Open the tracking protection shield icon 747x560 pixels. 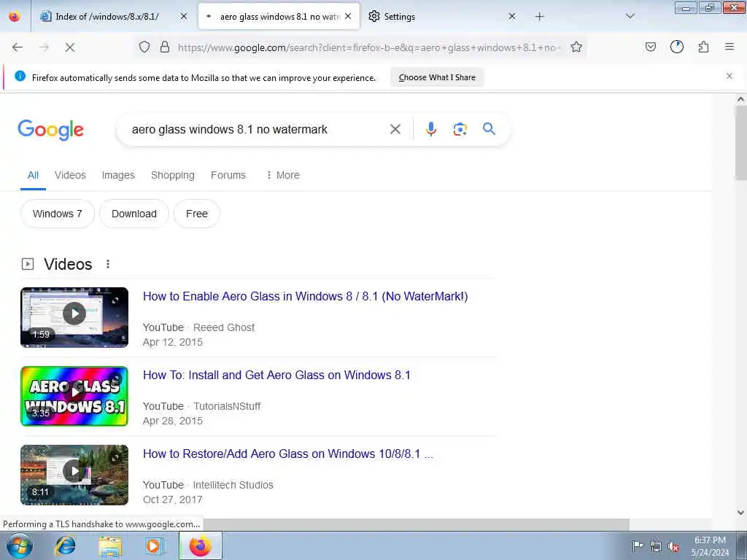(x=144, y=47)
